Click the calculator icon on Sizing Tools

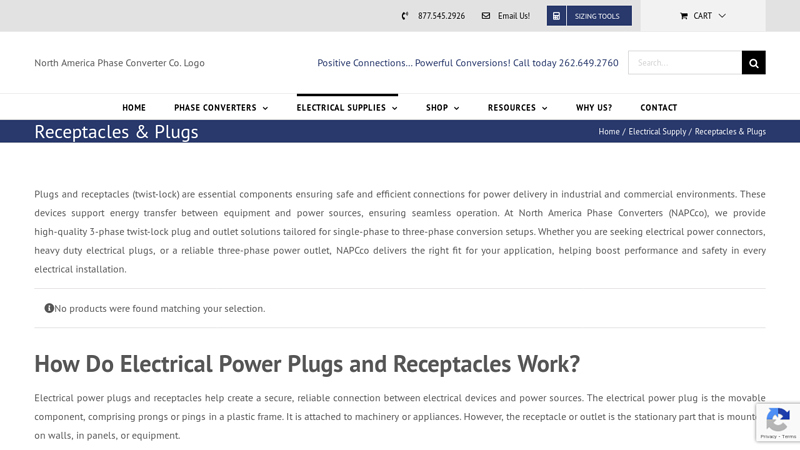[556, 16]
